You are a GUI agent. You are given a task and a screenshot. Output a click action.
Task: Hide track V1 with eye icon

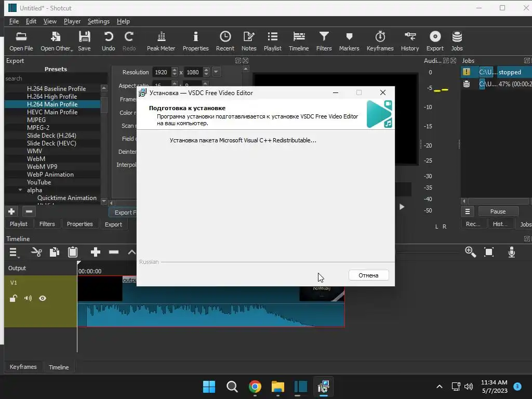43,298
